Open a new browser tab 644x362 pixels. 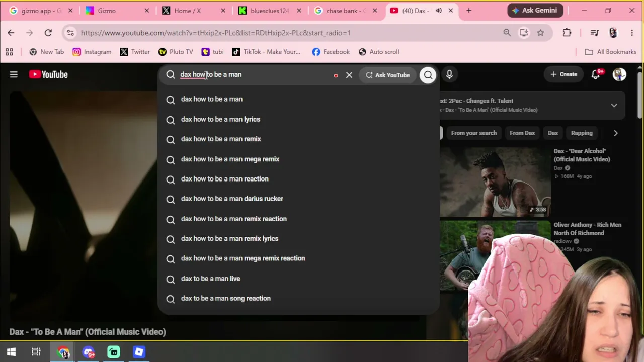(469, 10)
